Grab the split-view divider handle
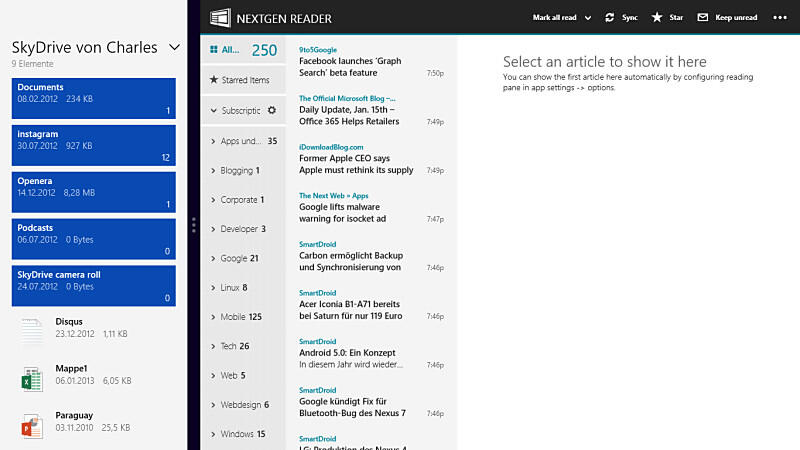The image size is (800, 450). click(194, 225)
